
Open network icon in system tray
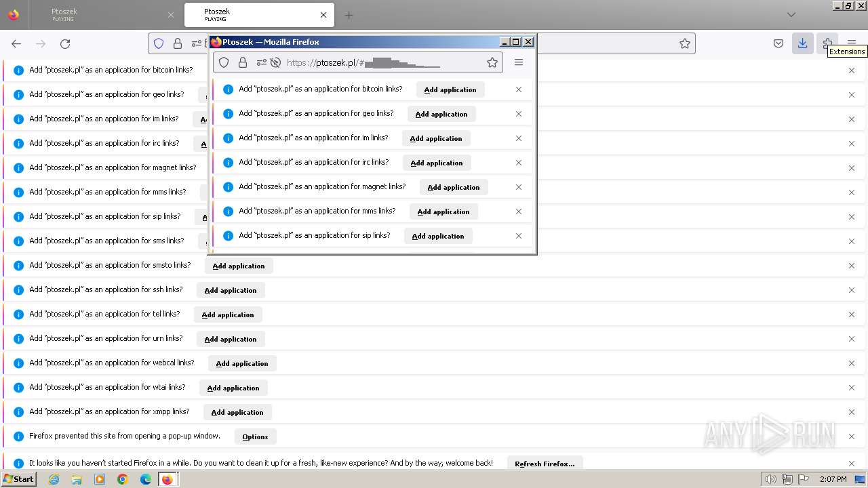(x=787, y=479)
